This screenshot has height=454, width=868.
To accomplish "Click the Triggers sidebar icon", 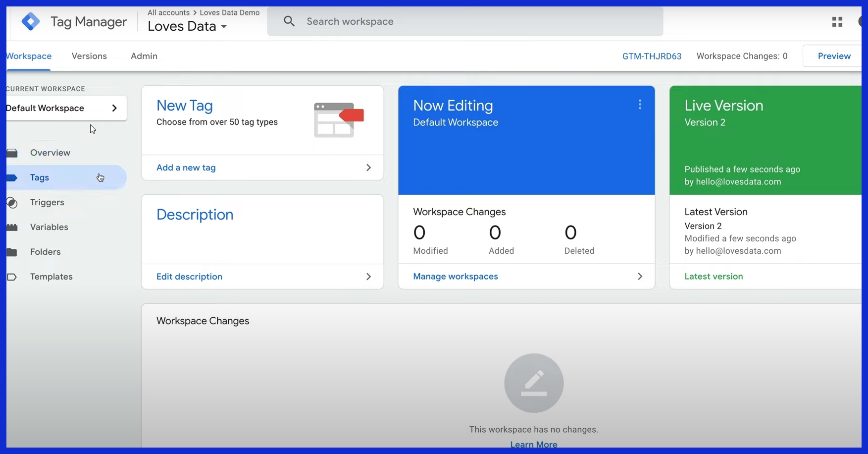I will click(12, 202).
